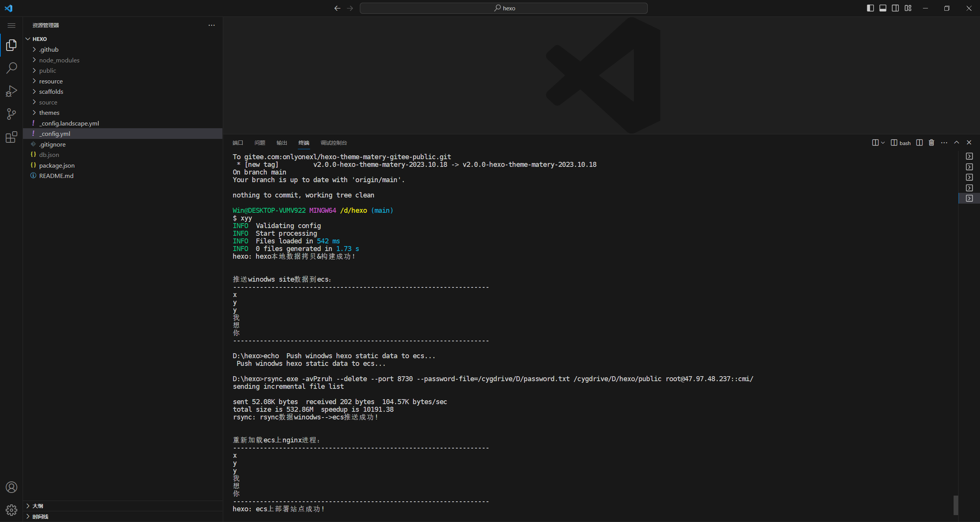Expand the themes folder in Explorer
Image resolution: width=980 pixels, height=522 pixels.
(49, 112)
